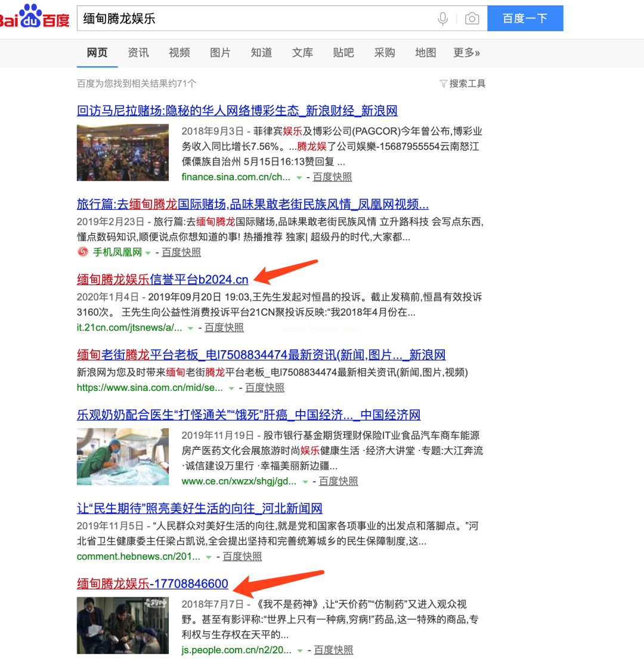Click the movie still thumbnail of last result
The image size is (644, 670).
coord(123,625)
